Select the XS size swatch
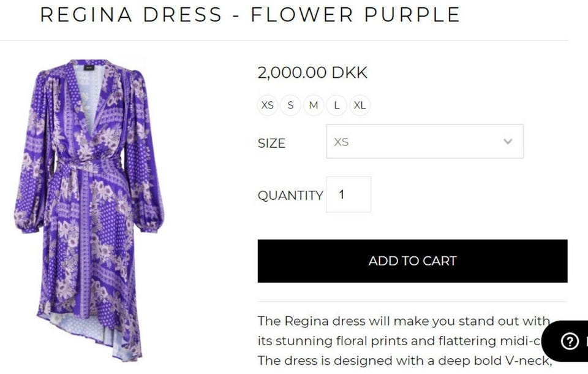Screen dimensions: 588x374 [268, 105]
